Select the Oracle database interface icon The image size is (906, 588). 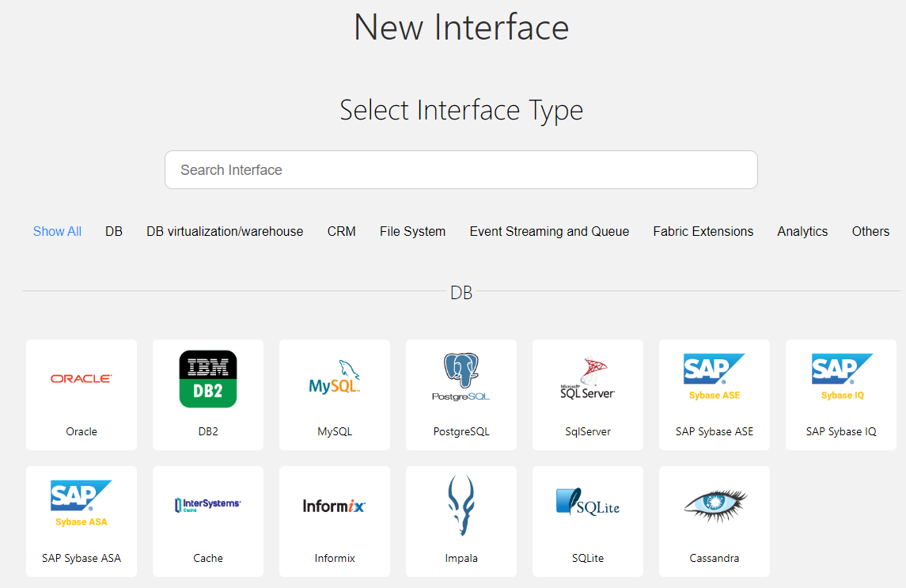tap(82, 379)
